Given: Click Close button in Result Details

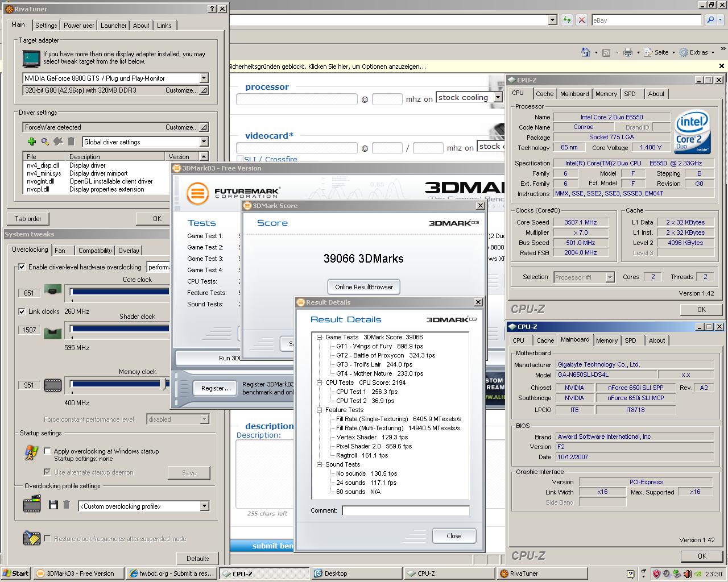Looking at the screenshot, I should tap(454, 536).
